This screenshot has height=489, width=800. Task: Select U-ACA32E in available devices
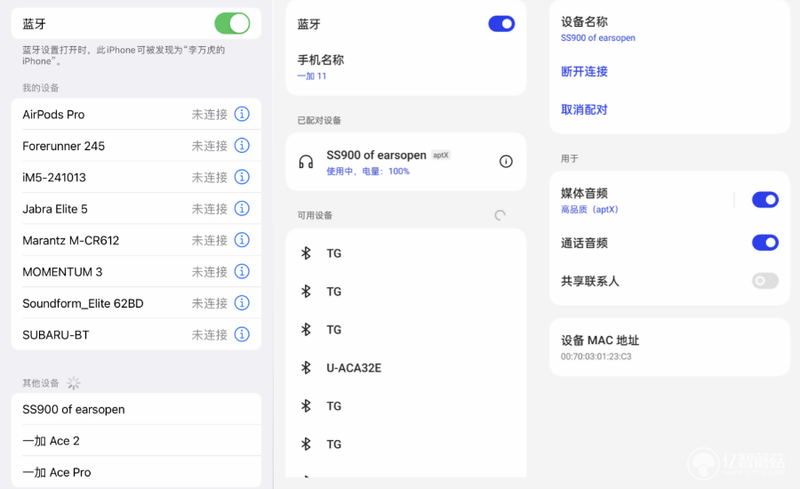coord(406,368)
